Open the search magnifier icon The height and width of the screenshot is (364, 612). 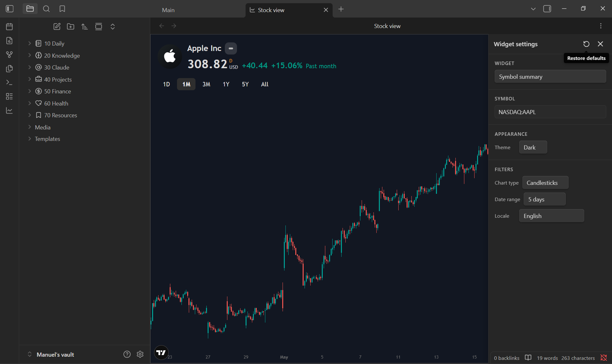click(46, 9)
